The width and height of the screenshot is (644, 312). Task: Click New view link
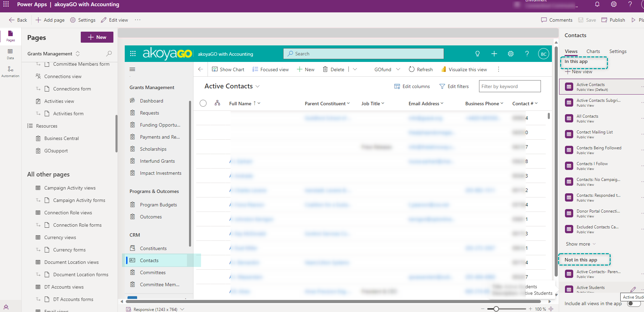[579, 72]
